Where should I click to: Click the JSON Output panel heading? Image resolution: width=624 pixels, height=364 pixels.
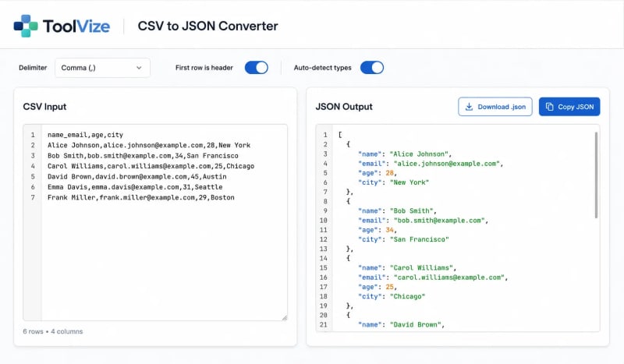click(x=344, y=107)
